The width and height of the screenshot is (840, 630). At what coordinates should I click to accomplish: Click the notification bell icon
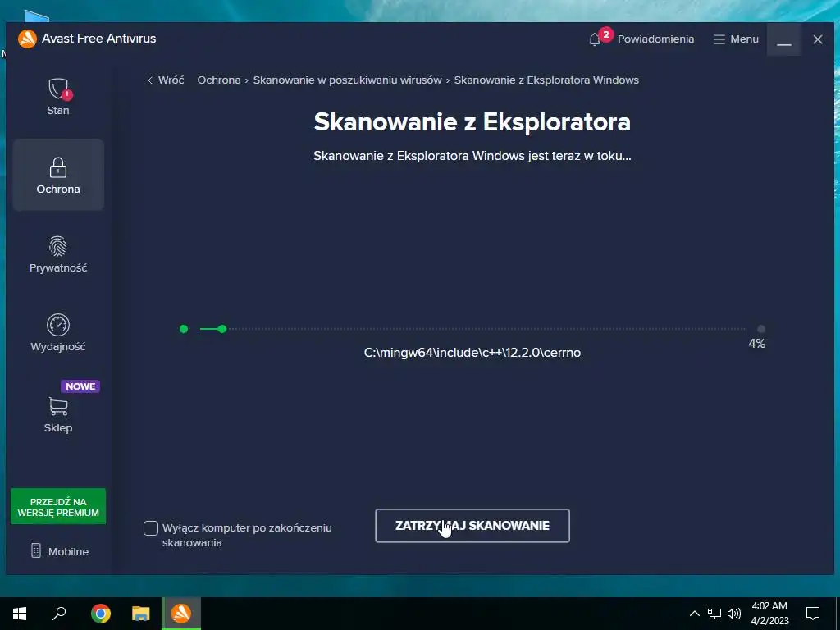(594, 39)
